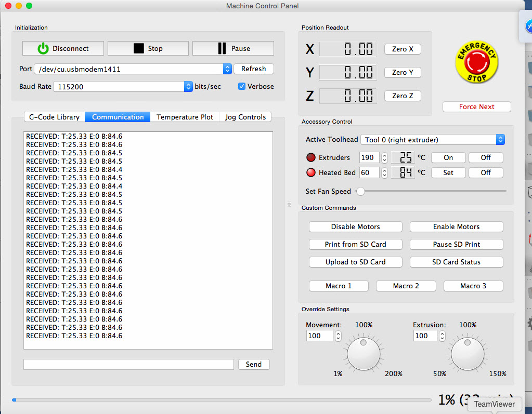Open the Jog Controls tab

(x=245, y=117)
